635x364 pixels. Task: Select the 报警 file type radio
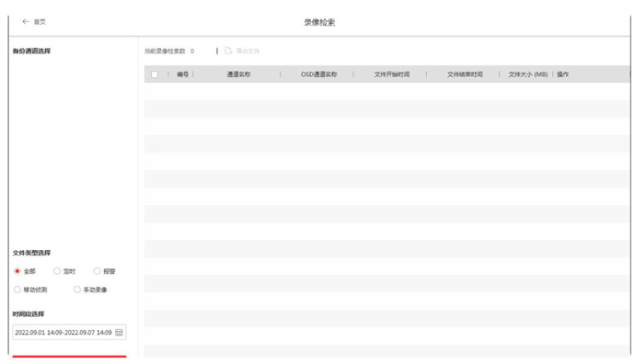(x=97, y=271)
